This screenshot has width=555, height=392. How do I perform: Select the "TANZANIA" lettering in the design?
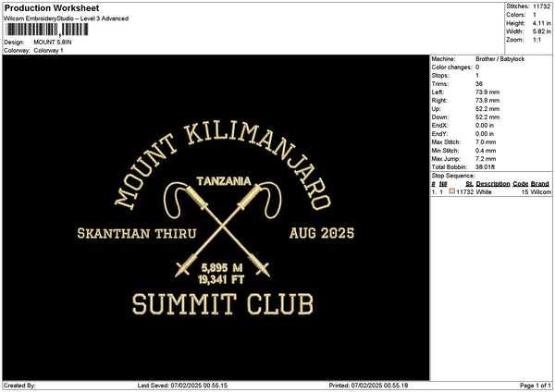(224, 181)
